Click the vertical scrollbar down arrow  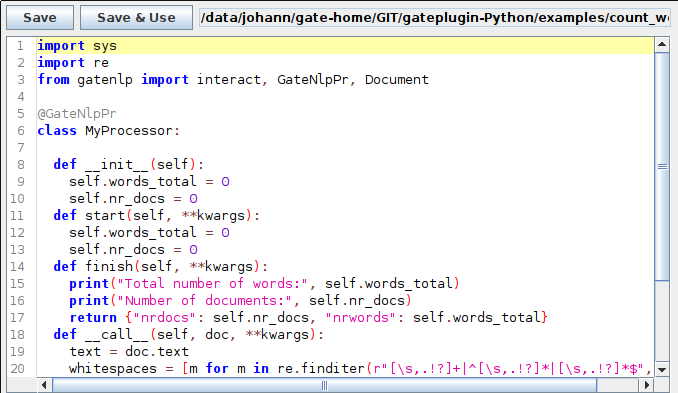click(x=662, y=369)
